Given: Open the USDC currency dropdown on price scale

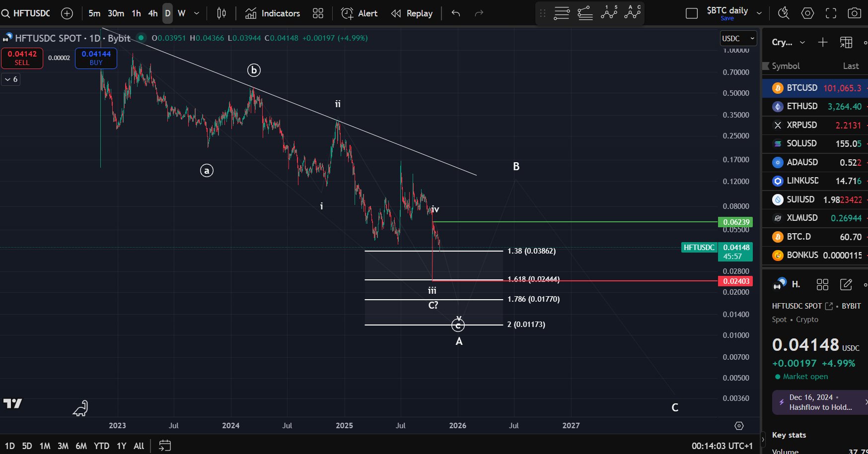Looking at the screenshot, I should (x=738, y=38).
